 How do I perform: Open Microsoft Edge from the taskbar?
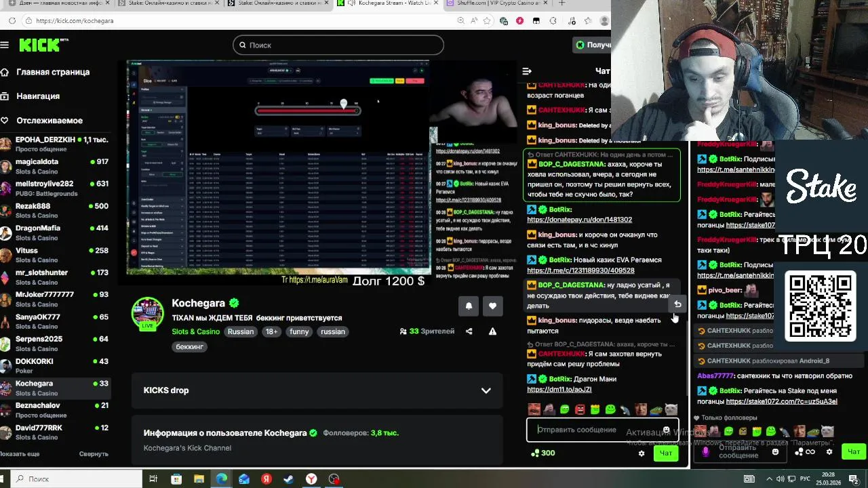click(x=222, y=479)
